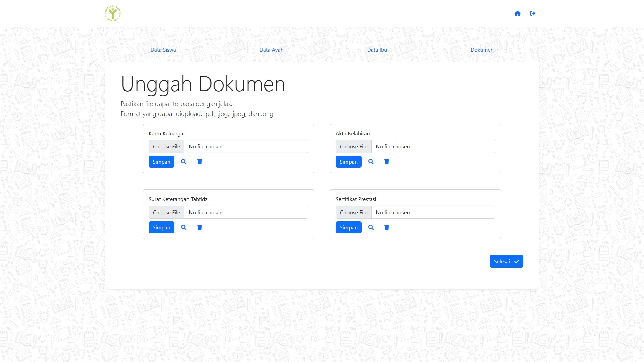The height and width of the screenshot is (362, 644).
Task: Click Simpan button for Sertifikat Prestasi
Action: pos(348,227)
